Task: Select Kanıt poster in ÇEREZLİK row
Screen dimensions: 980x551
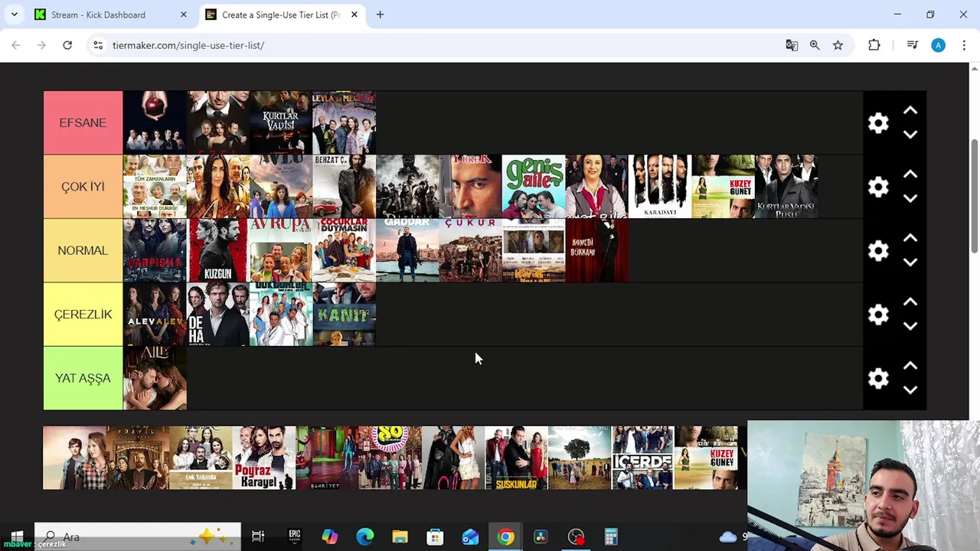Action: pos(344,315)
